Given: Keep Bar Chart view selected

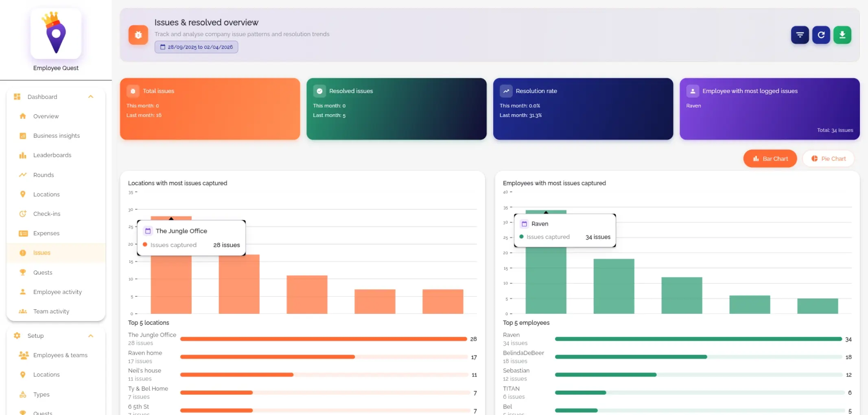Looking at the screenshot, I should (x=770, y=159).
